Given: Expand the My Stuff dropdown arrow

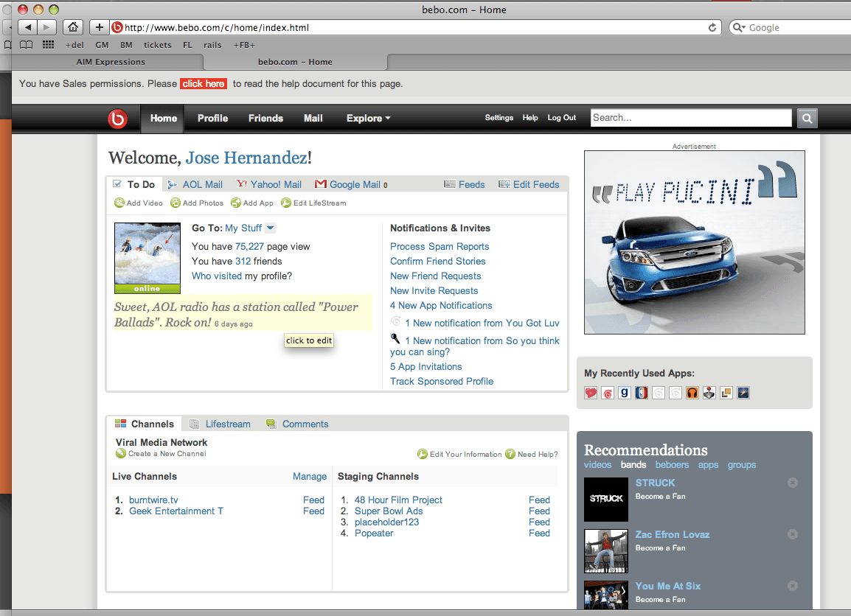Looking at the screenshot, I should [271, 228].
